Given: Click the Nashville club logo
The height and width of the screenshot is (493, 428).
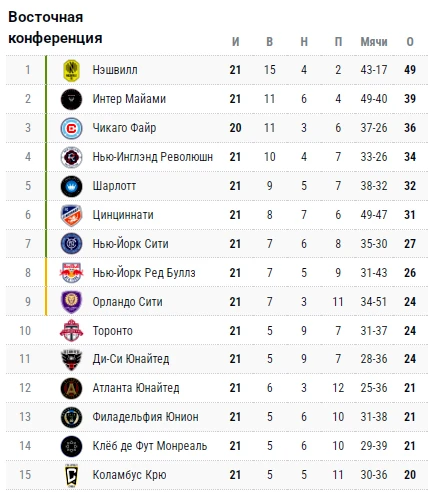Looking at the screenshot, I should pos(71,70).
